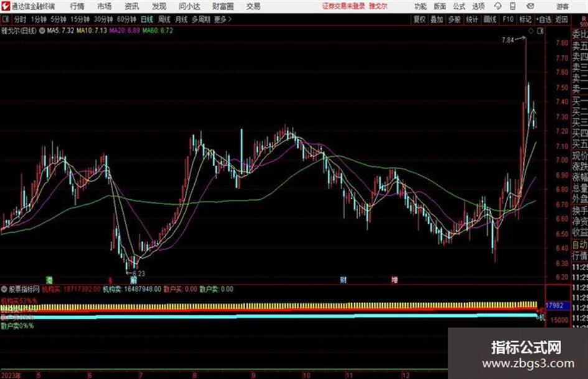The image size is (588, 379).
Task: Switch to the 15分钟 period tab
Action: point(80,19)
